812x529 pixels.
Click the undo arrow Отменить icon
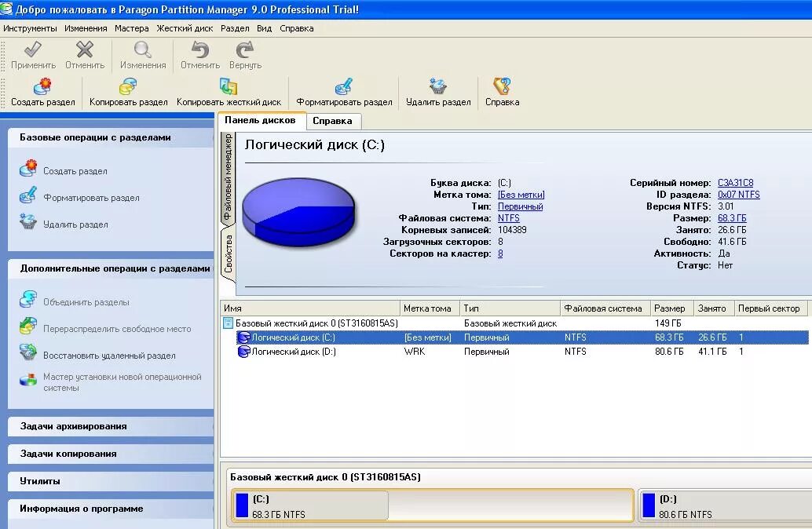click(x=200, y=49)
